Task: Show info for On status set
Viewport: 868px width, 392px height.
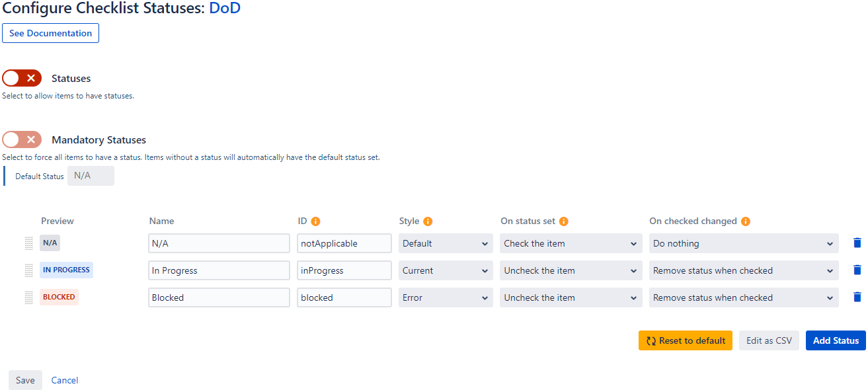Action: 564,221
